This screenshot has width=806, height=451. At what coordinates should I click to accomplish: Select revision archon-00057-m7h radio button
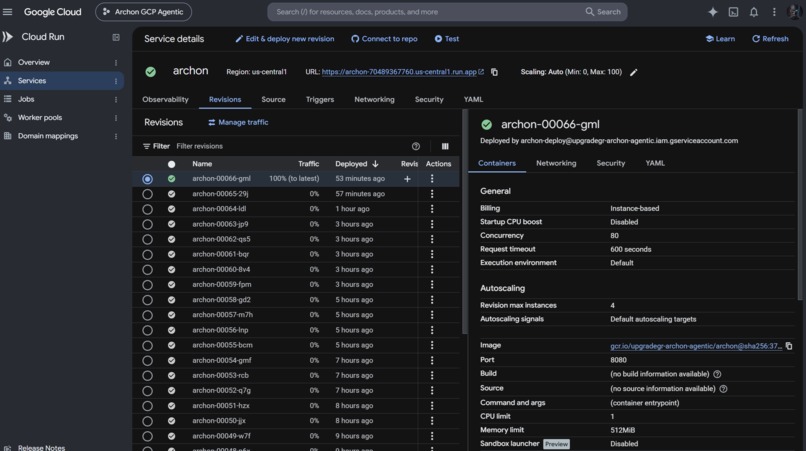148,315
